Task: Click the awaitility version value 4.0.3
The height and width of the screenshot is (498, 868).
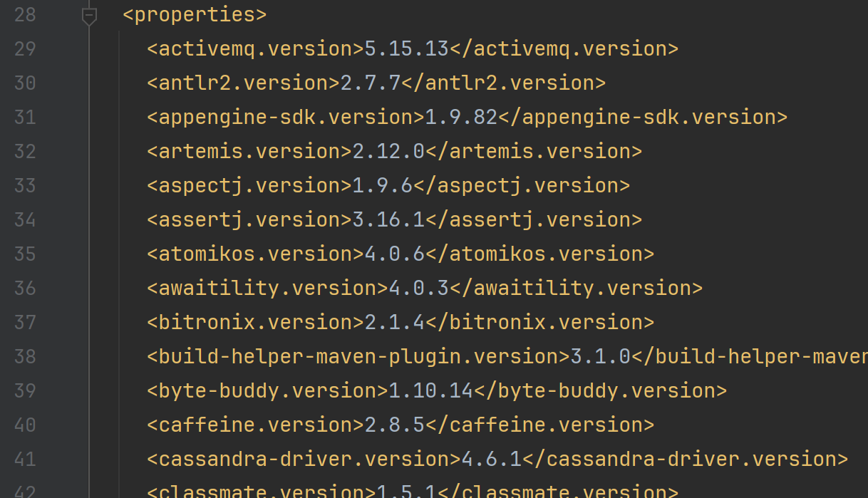Action: point(418,289)
